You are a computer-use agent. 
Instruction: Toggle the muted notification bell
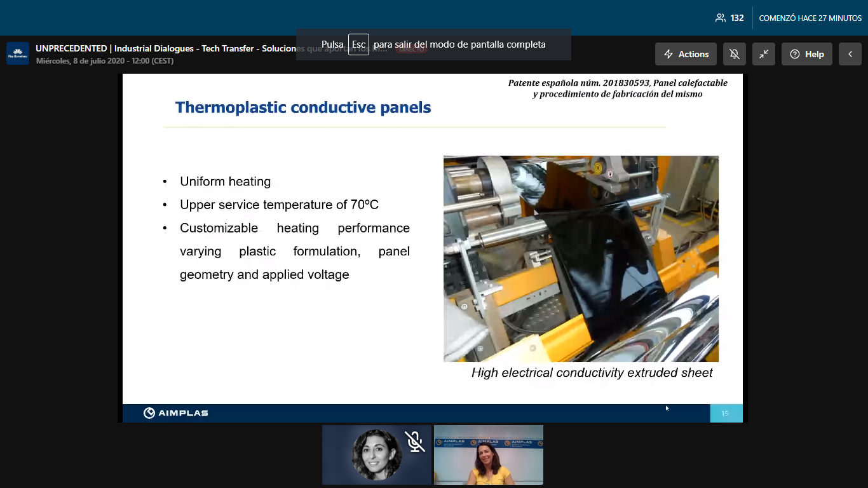[x=735, y=54]
